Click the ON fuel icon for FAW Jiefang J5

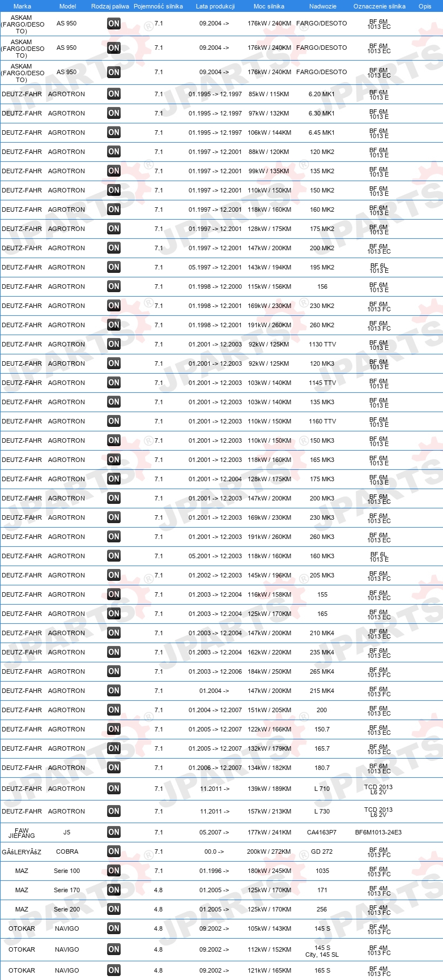point(114,832)
